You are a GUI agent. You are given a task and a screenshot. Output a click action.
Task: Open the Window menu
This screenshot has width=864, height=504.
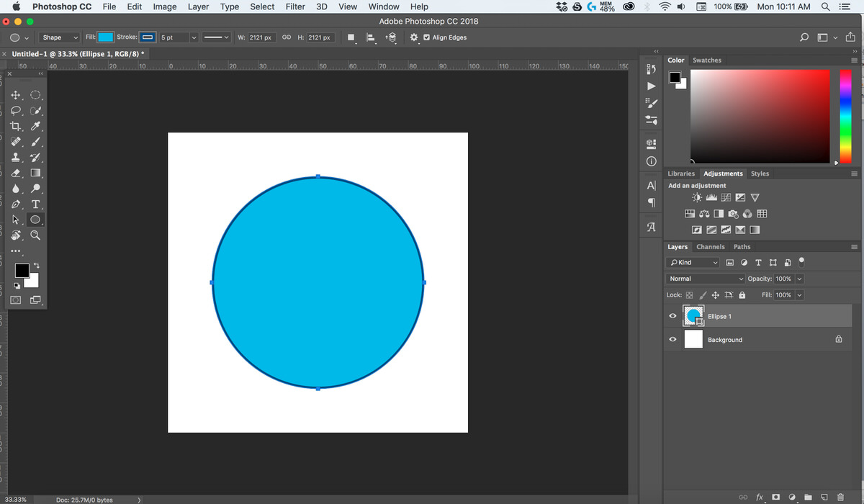pyautogui.click(x=384, y=6)
